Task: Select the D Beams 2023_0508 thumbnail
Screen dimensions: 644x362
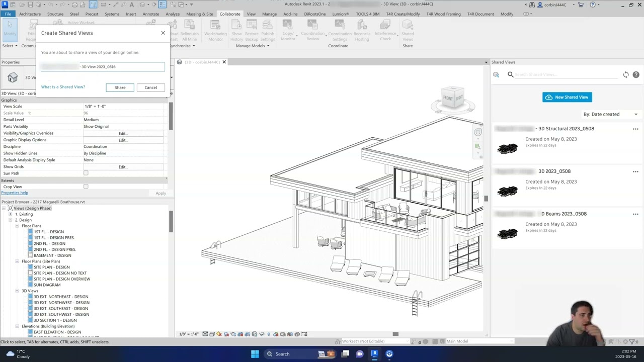Action: coord(507,233)
